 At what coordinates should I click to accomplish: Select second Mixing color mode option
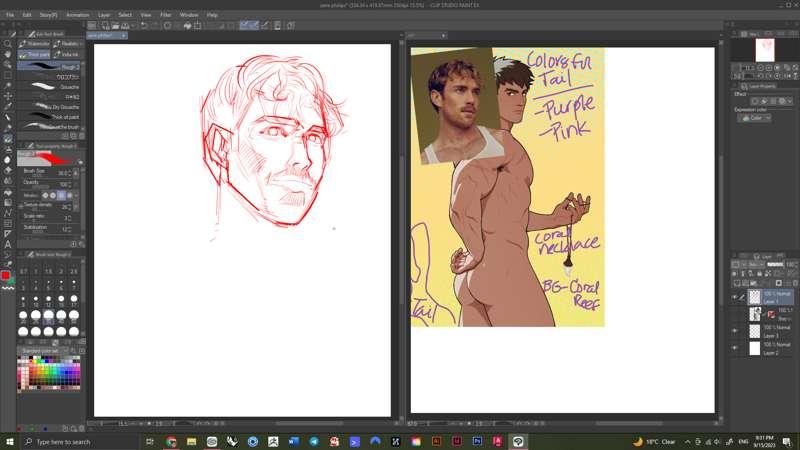pos(53,195)
